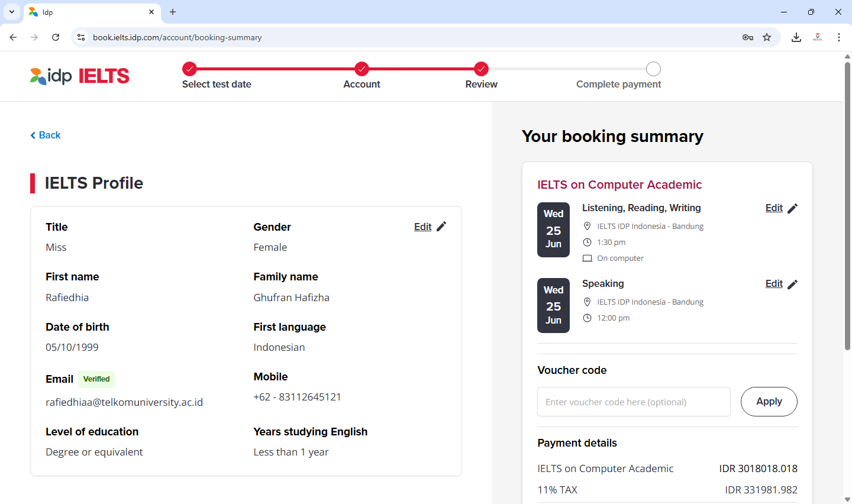This screenshot has height=504, width=852.
Task: Open the password manager key icon
Action: (748, 37)
